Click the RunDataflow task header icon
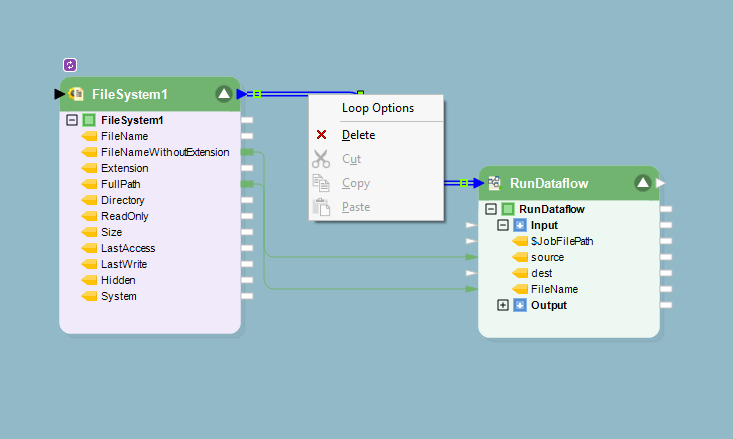This screenshot has height=439, width=733. coord(494,183)
